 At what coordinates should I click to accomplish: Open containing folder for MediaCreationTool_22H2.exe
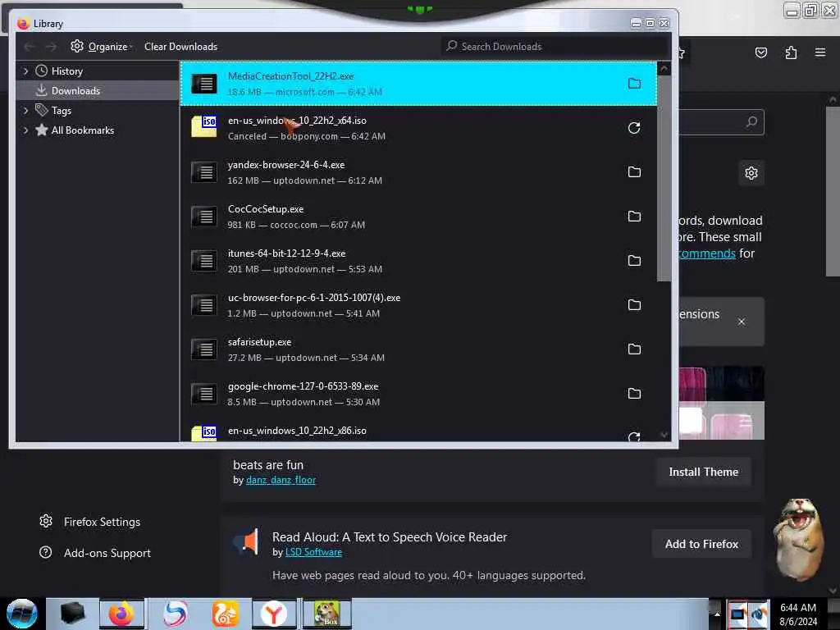[x=634, y=84]
